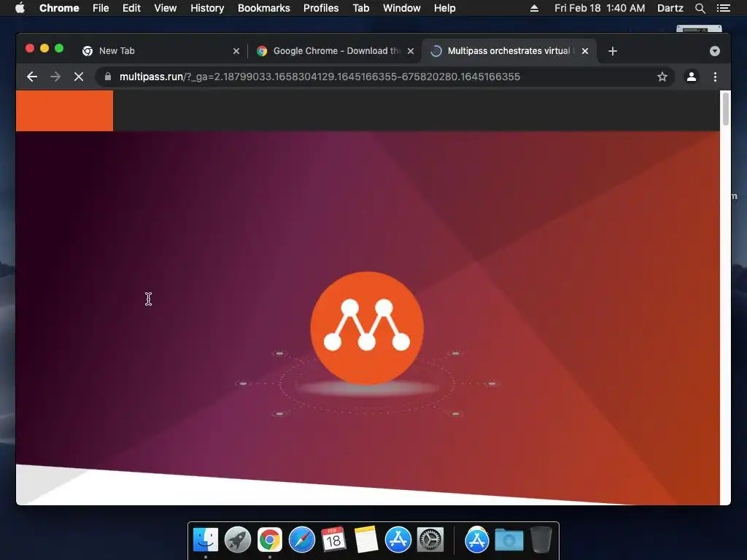Viewport: 747px width, 560px height.
Task: Open the Edit menu
Action: tap(131, 8)
